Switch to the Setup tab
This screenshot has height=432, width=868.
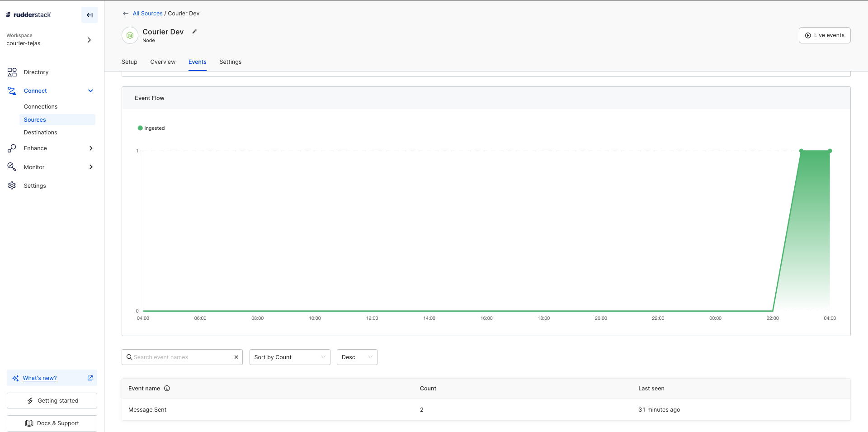tap(129, 62)
